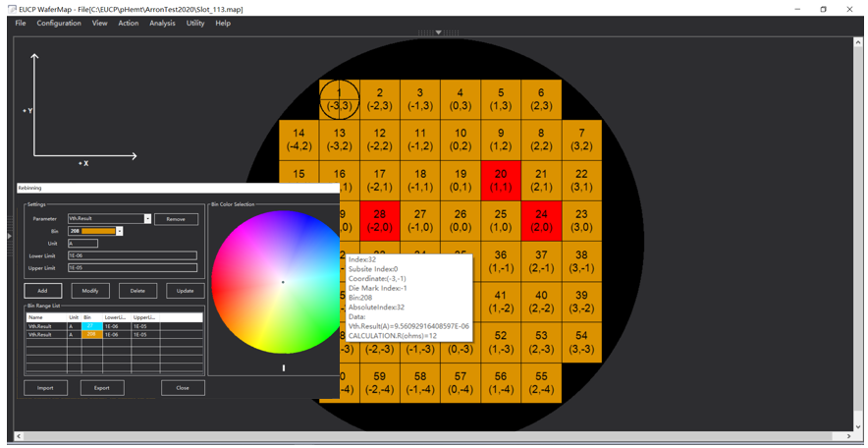Click the Add button in Rebinning
Image resolution: width=868 pixels, height=448 pixels.
pos(42,291)
